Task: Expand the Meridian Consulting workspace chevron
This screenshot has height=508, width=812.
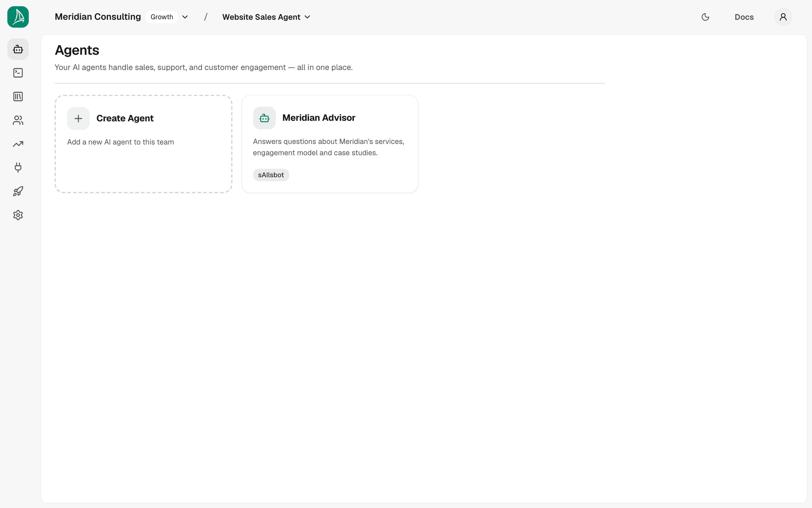Action: (x=185, y=17)
